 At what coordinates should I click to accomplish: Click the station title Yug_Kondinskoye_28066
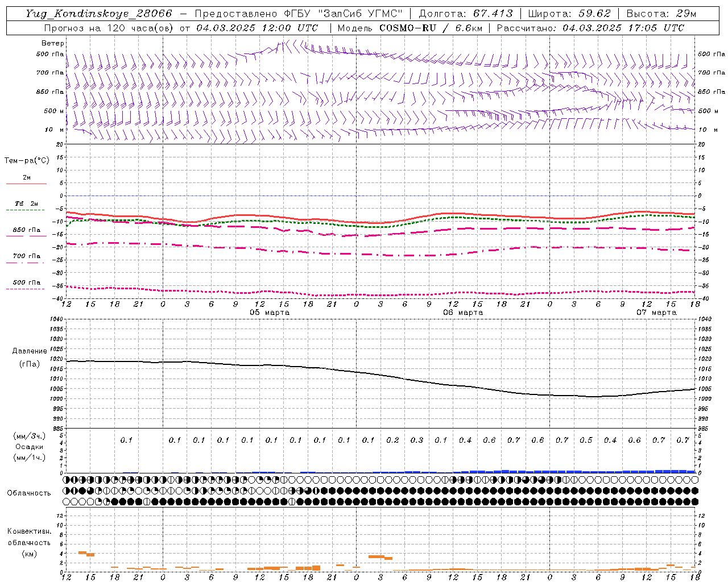pos(99,14)
